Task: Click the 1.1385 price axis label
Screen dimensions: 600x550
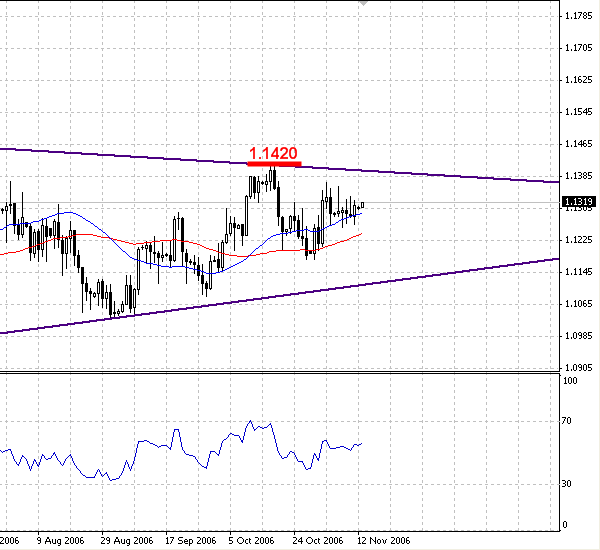Action: tap(579, 176)
